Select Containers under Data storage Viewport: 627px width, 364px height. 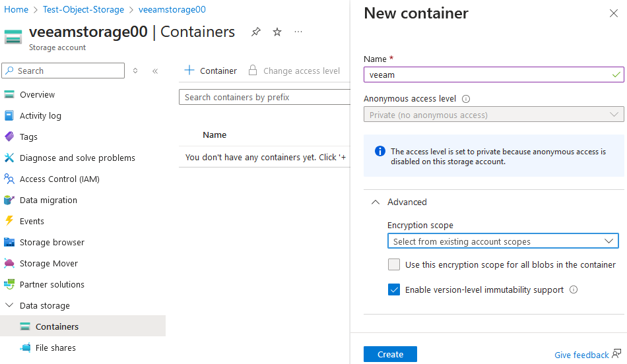pos(82,326)
